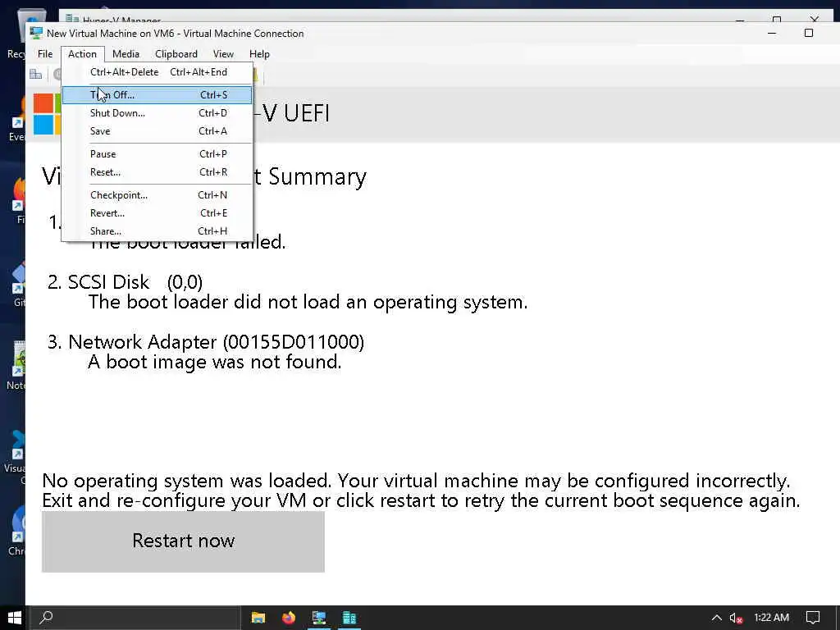Click 'The boot loader did not load an operating system.' text
840x630 pixels.
click(308, 302)
